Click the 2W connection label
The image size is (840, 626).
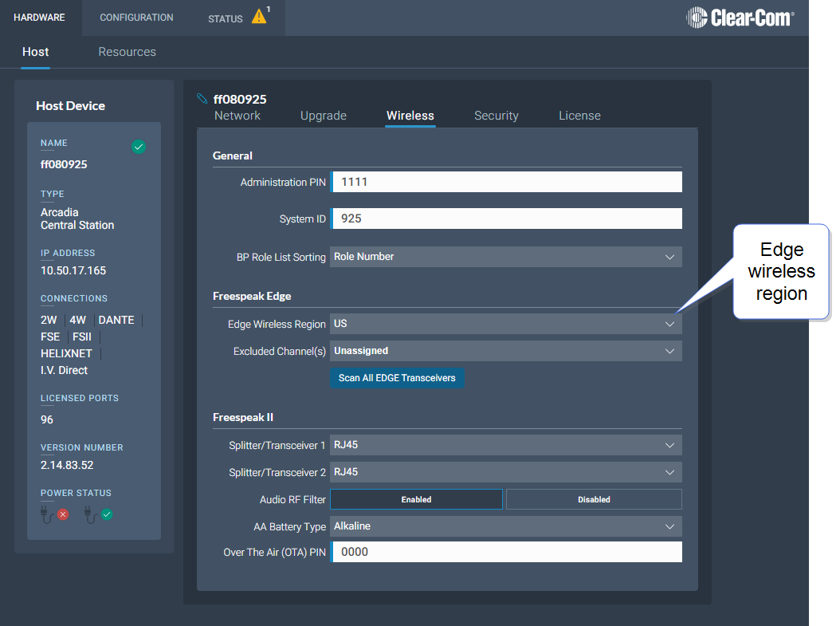click(x=49, y=320)
